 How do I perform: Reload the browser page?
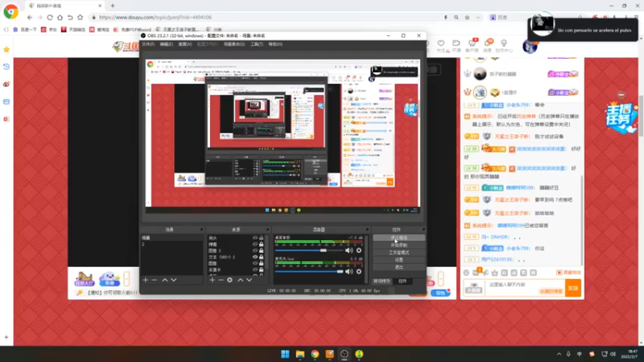(x=50, y=17)
